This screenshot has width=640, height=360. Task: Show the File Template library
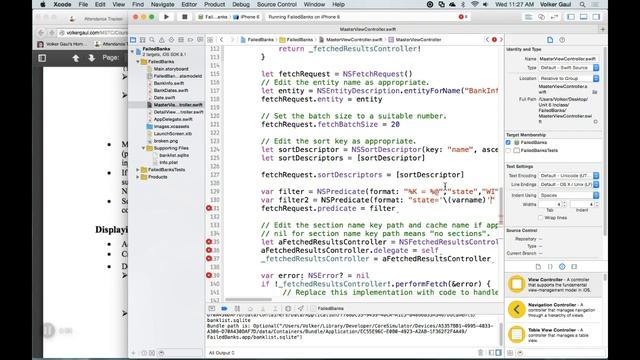tap(538, 267)
